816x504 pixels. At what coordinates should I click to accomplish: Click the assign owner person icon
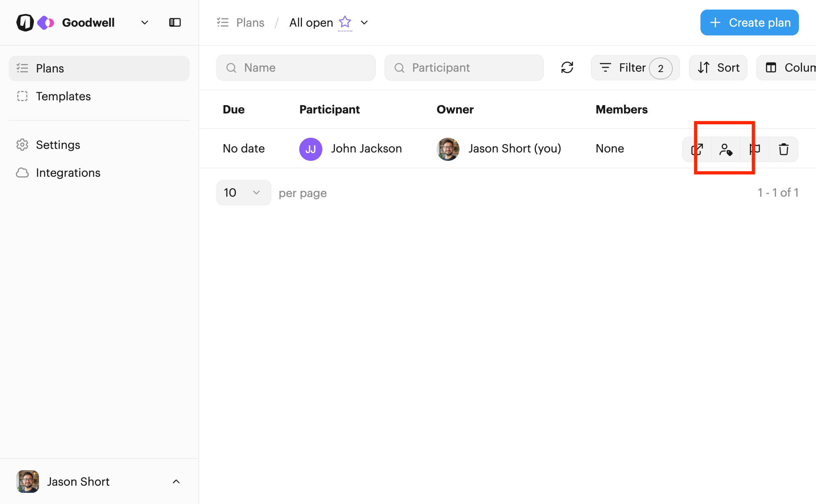(726, 149)
